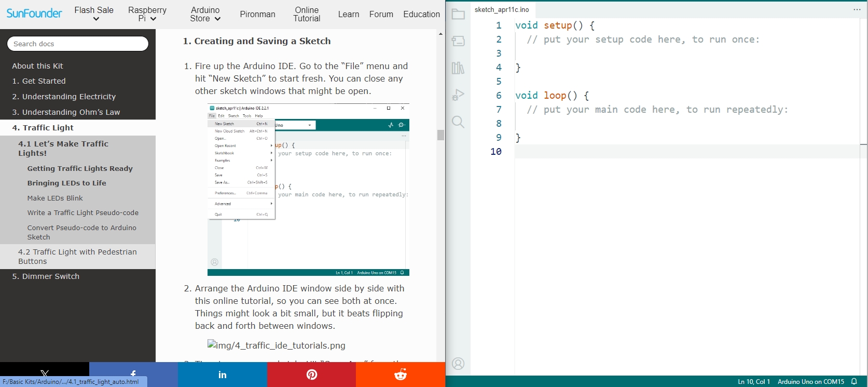
Task: Jump to Convert Pseudo-code to Arduino Sketch
Action: (x=81, y=232)
